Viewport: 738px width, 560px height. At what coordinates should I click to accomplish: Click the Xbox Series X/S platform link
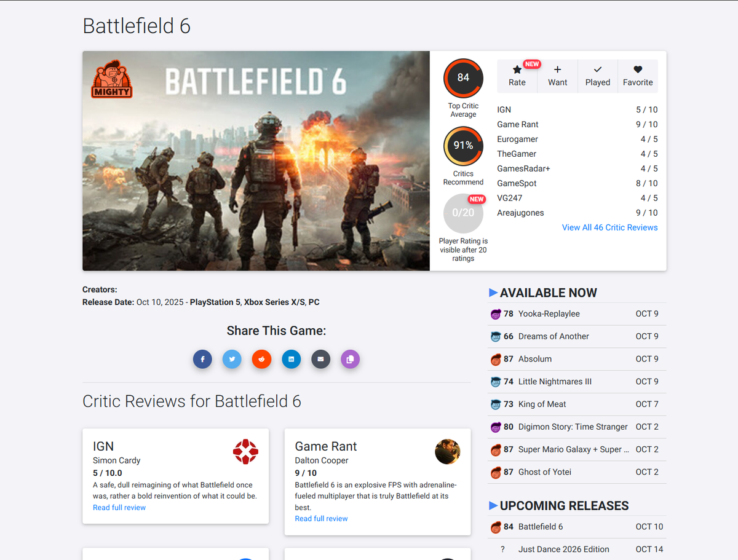(274, 302)
